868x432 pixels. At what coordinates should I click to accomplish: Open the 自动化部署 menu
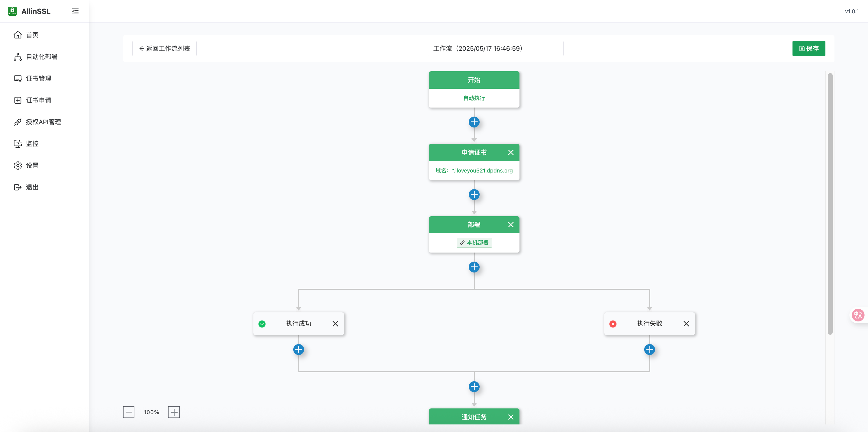[x=41, y=56]
